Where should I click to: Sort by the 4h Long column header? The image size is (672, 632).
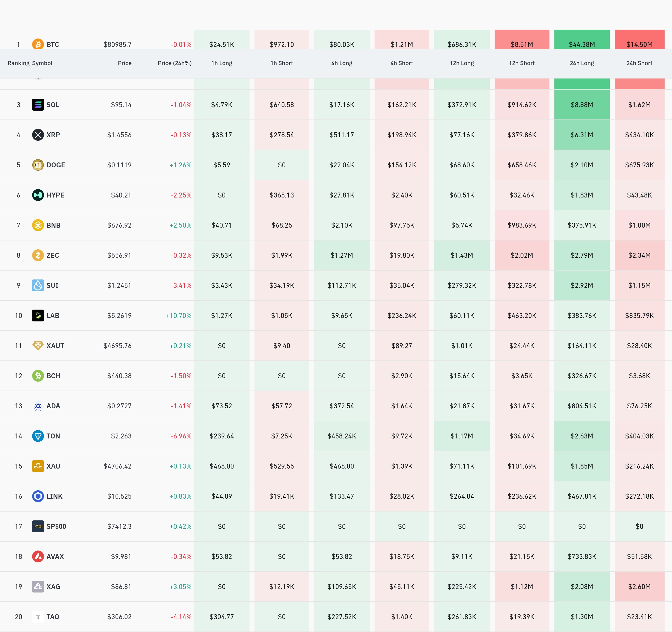tap(342, 63)
